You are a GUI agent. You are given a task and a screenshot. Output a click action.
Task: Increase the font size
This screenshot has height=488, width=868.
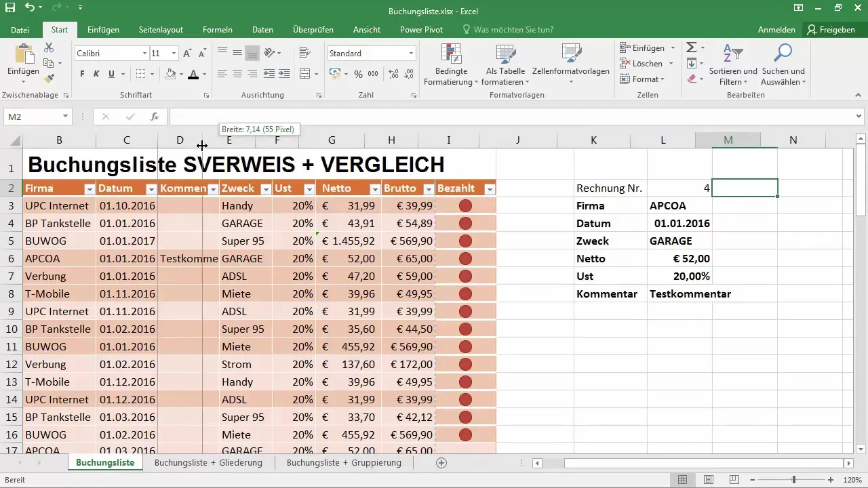pos(187,53)
